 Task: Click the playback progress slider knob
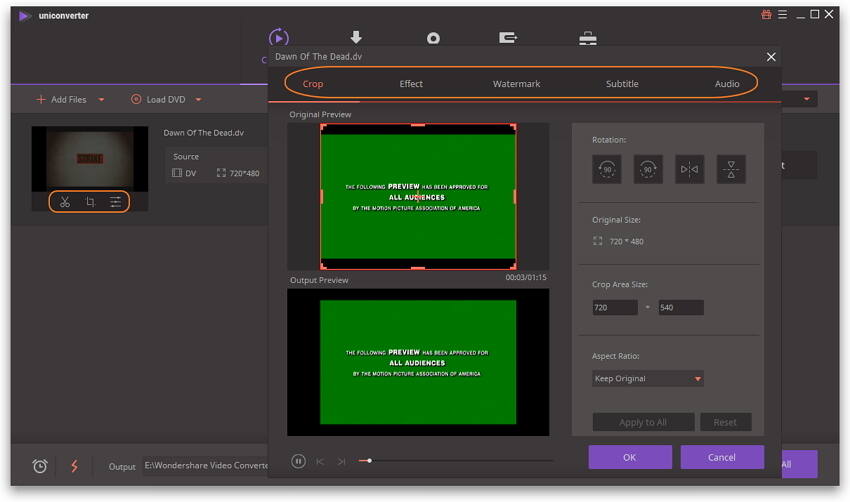[x=369, y=461]
